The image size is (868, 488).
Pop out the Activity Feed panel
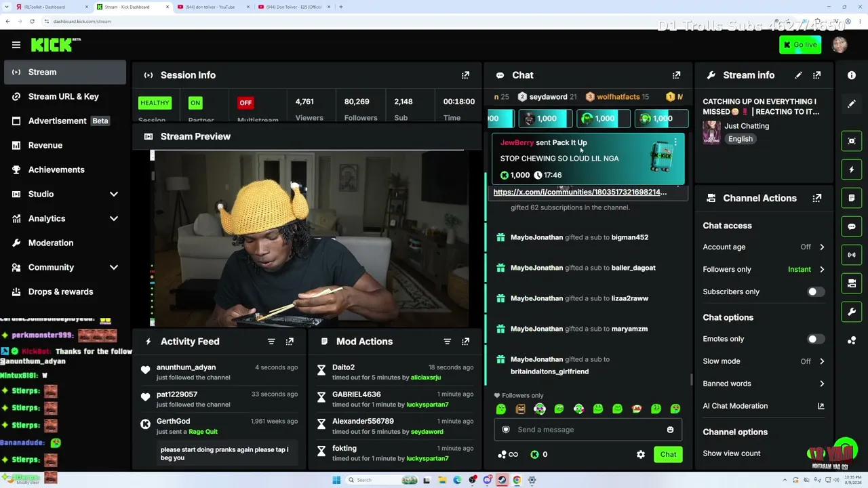tap(290, 342)
